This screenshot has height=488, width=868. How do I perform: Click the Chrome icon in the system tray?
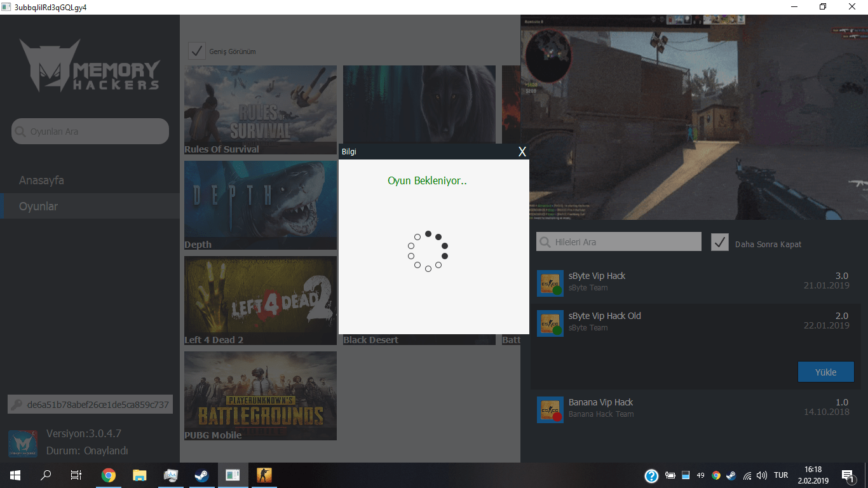click(x=716, y=475)
